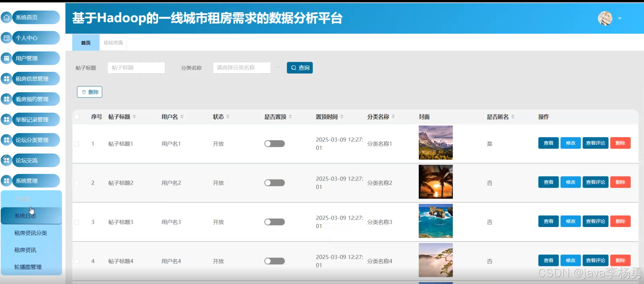The image size is (644, 284).
Task: Open sea arch cover thumbnail of row 3
Action: (436, 221)
